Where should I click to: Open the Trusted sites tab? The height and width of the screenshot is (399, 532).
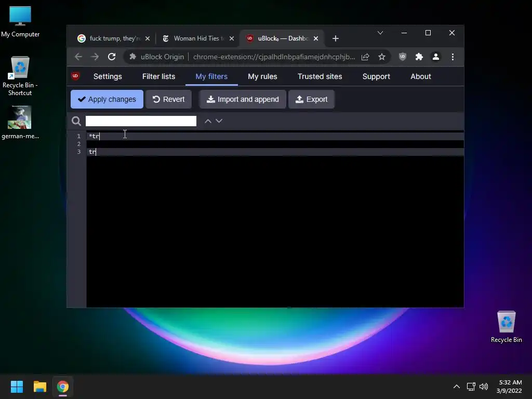[320, 76]
